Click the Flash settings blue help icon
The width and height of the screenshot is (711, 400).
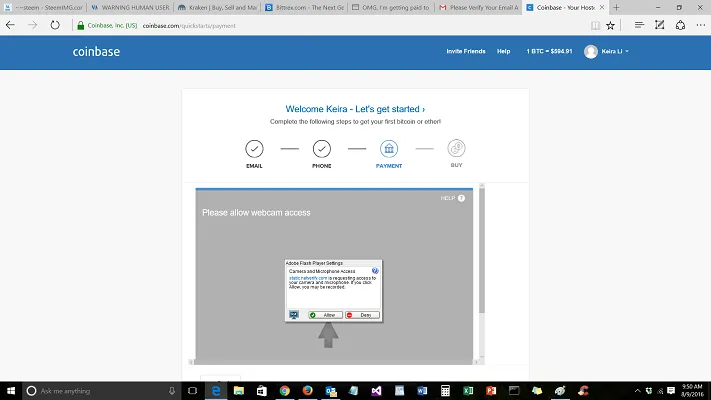click(x=375, y=271)
